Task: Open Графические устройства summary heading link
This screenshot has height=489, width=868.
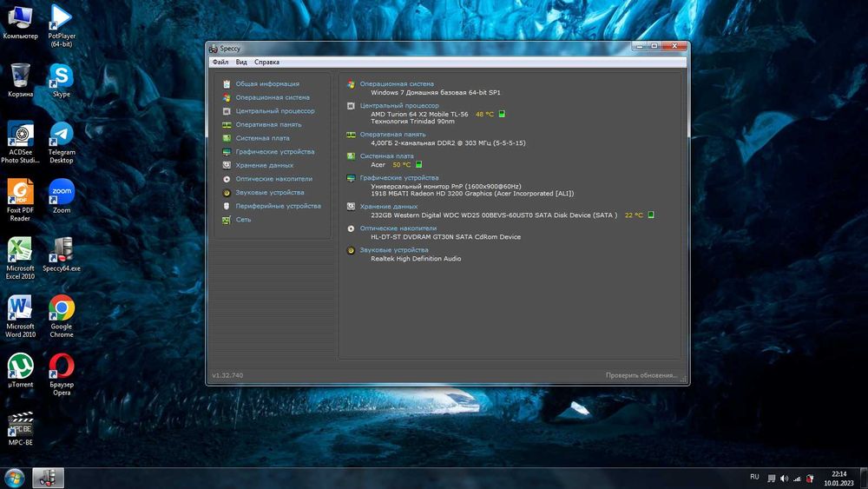Action: [399, 178]
